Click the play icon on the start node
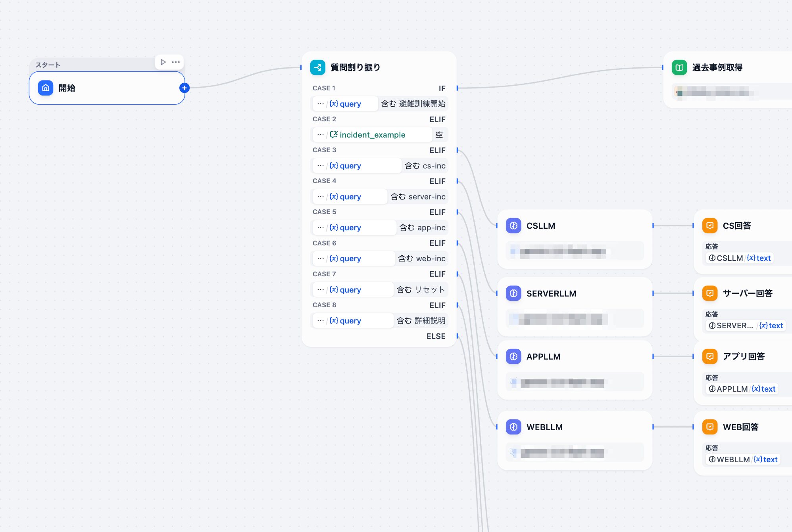 click(x=163, y=62)
